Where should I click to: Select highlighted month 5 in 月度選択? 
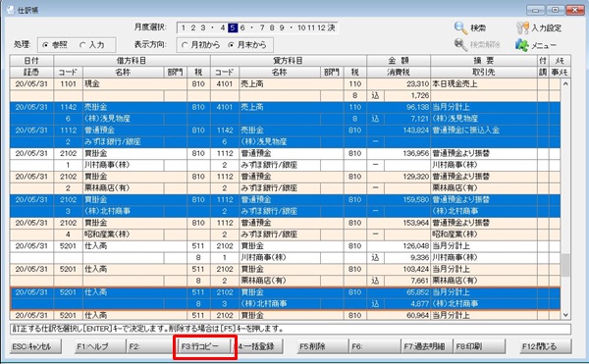[x=233, y=27]
